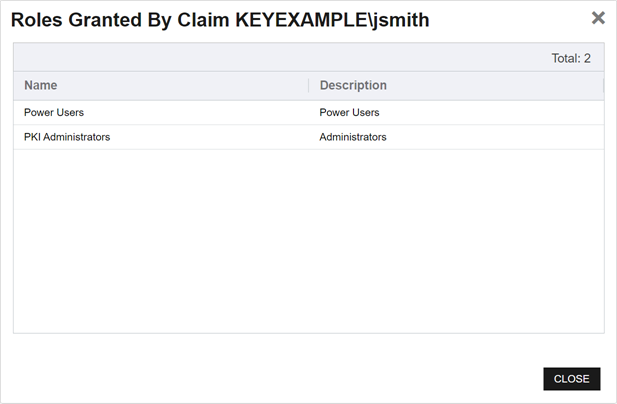Click the Total: 2 record count
617x404 pixels.
(x=571, y=58)
